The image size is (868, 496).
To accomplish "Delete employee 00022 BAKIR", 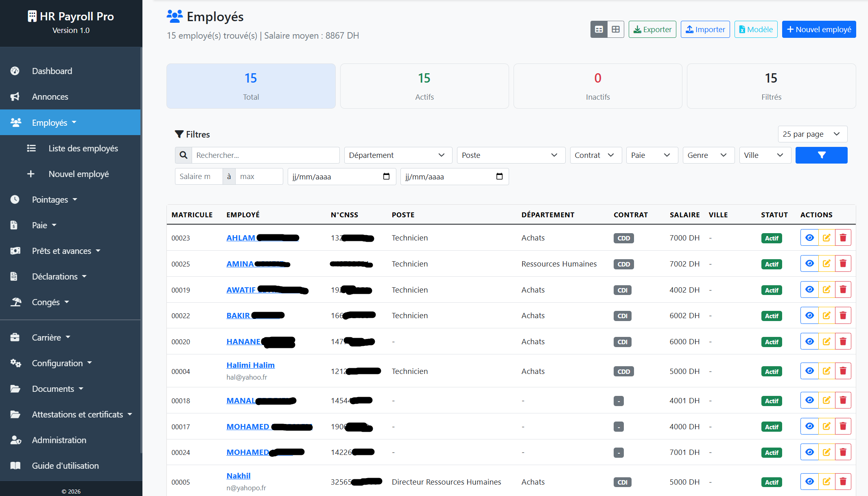I will [843, 315].
